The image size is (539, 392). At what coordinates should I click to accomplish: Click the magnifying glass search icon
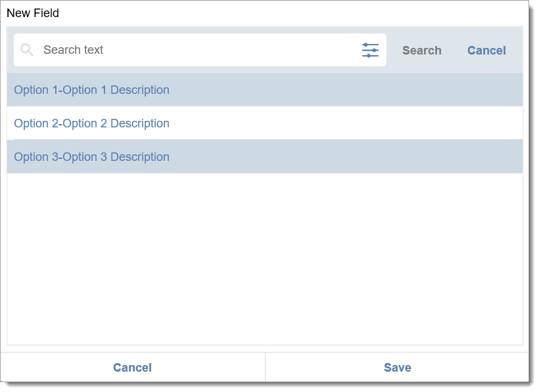(26, 50)
